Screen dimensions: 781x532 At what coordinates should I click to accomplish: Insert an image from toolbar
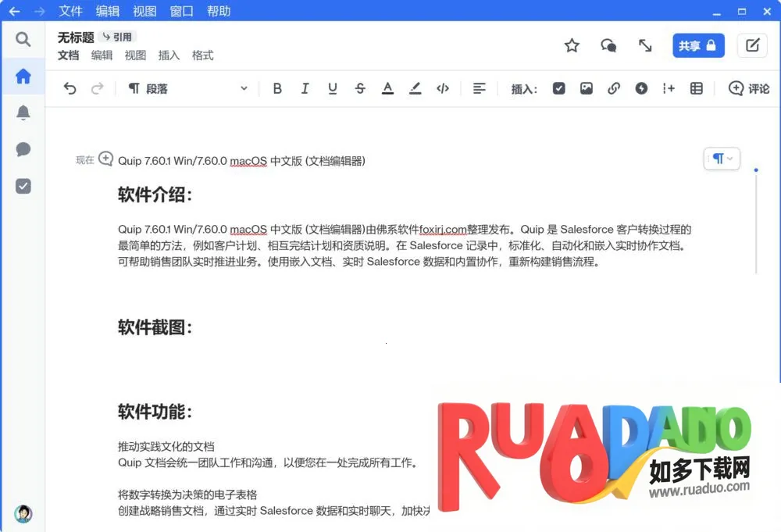pos(586,88)
